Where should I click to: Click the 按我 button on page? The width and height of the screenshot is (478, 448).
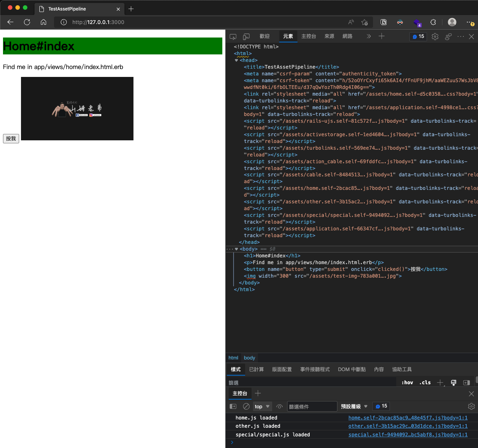click(11, 138)
